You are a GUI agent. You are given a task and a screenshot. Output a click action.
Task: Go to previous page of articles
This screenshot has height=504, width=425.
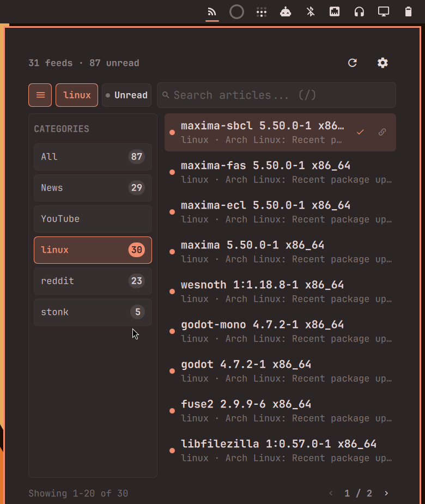pos(331,493)
